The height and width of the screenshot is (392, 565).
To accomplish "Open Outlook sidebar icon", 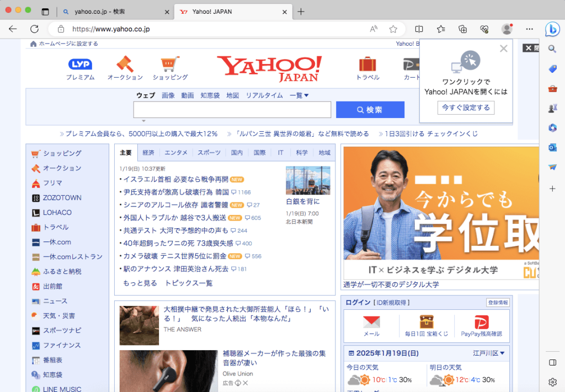I will (552, 147).
